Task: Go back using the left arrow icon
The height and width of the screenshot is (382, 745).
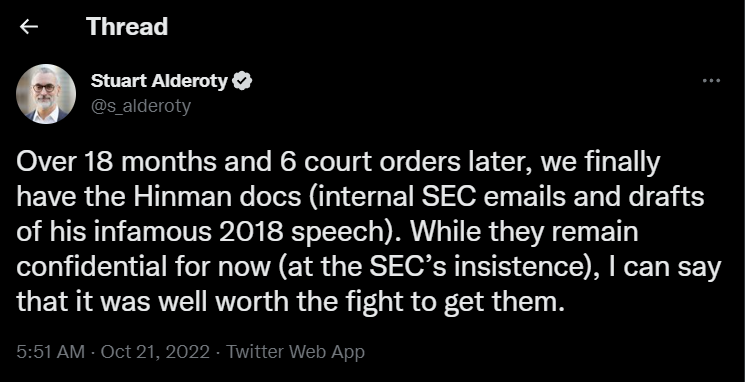Action: [x=29, y=27]
